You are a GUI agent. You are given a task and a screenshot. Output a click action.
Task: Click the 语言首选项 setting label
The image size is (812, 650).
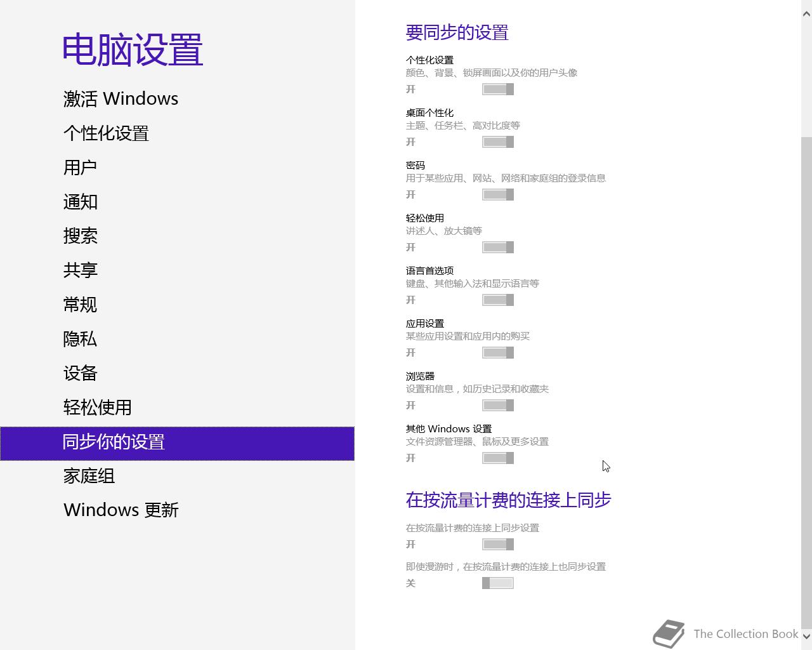(x=429, y=271)
